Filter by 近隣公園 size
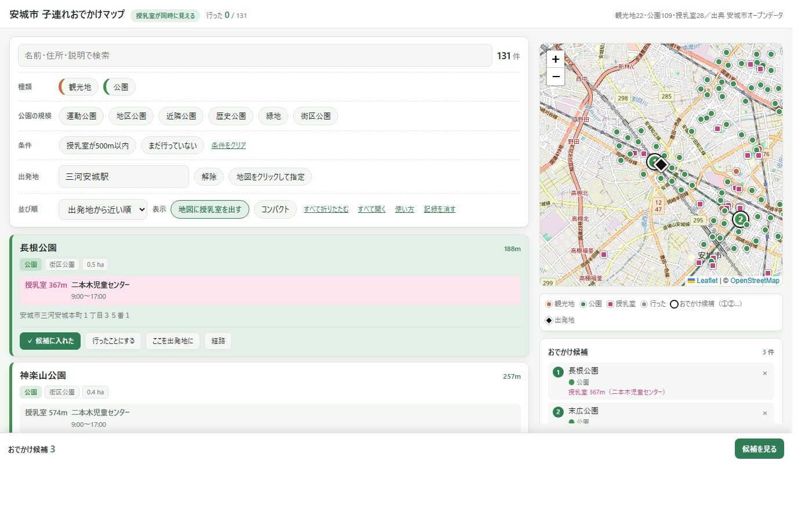The width and height of the screenshot is (812, 522). click(x=181, y=116)
